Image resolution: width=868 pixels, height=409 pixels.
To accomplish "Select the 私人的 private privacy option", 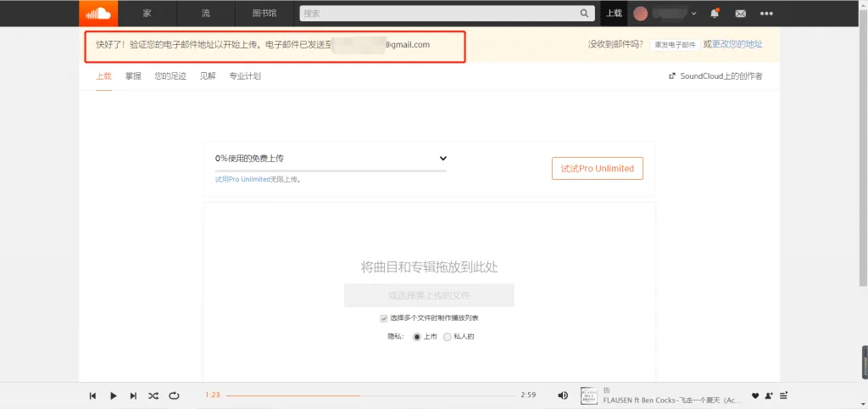I will pyautogui.click(x=448, y=336).
